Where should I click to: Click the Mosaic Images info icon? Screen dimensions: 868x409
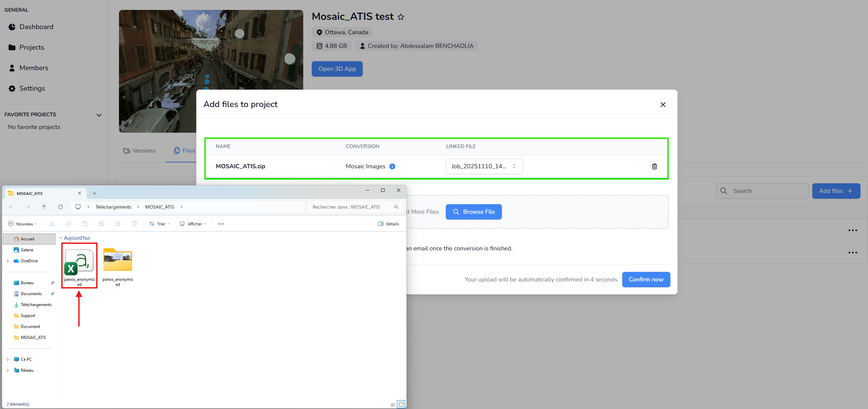392,166
